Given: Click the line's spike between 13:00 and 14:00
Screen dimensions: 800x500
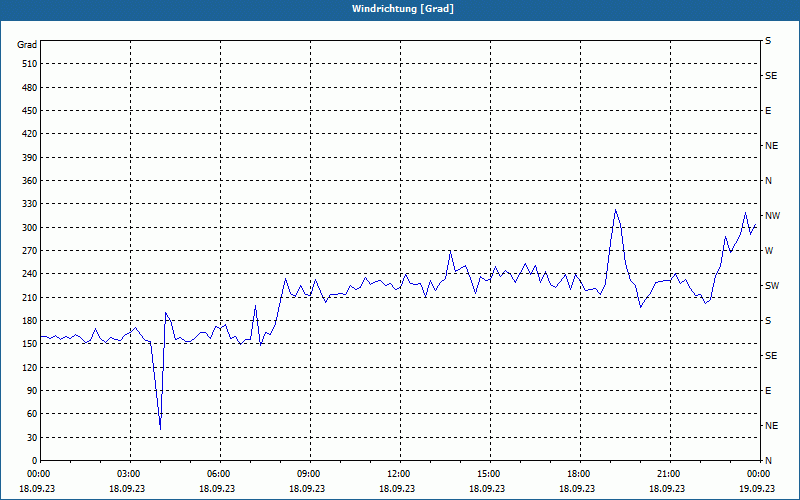Looking at the screenshot, I should coord(450,252).
